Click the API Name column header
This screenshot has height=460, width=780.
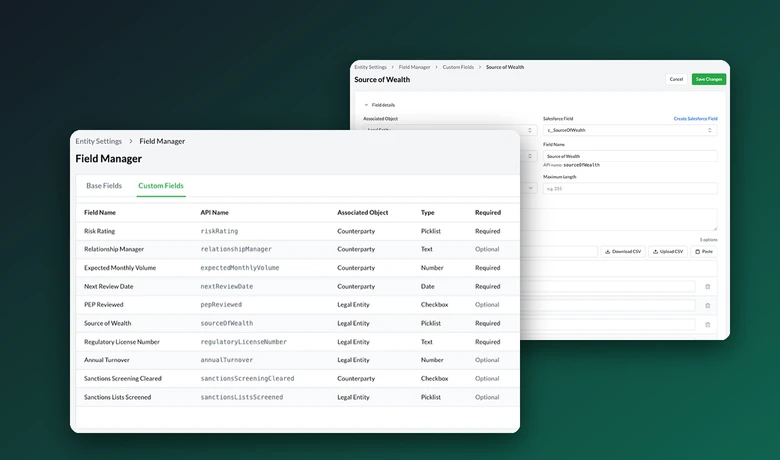click(x=214, y=212)
